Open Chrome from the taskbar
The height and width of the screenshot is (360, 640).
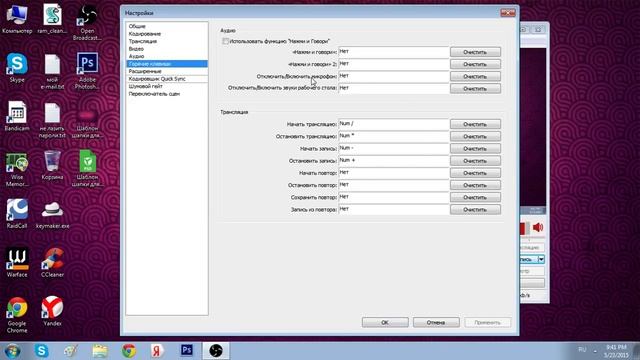pos(129,351)
